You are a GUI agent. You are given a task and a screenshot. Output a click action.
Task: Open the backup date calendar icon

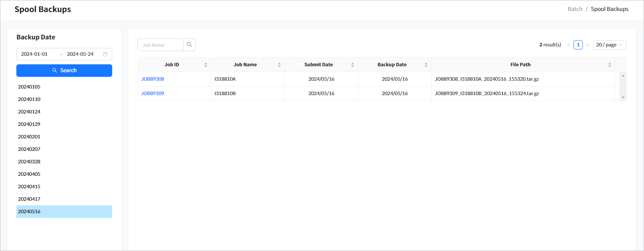105,54
